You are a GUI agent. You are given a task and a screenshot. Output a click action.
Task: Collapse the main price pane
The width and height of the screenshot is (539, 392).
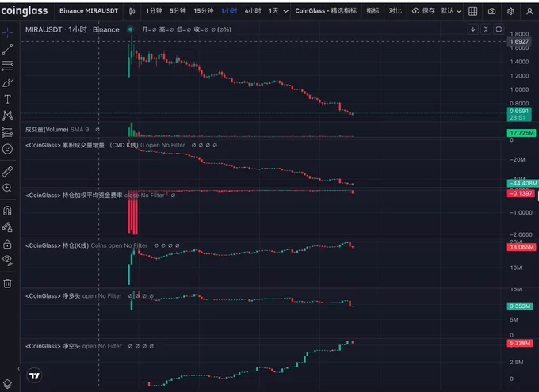tap(486, 29)
